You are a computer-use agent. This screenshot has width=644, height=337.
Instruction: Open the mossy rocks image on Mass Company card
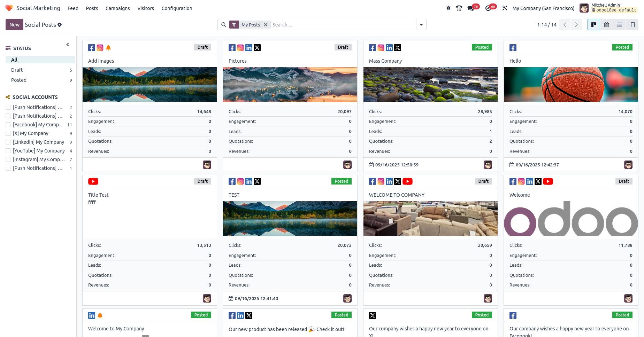[430, 85]
